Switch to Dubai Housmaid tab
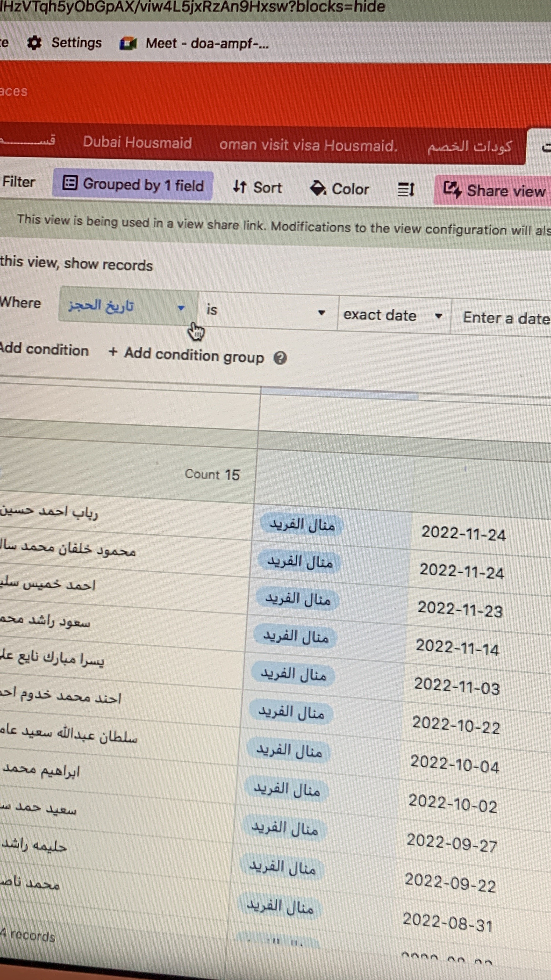This screenshot has height=980, width=551. (x=137, y=143)
